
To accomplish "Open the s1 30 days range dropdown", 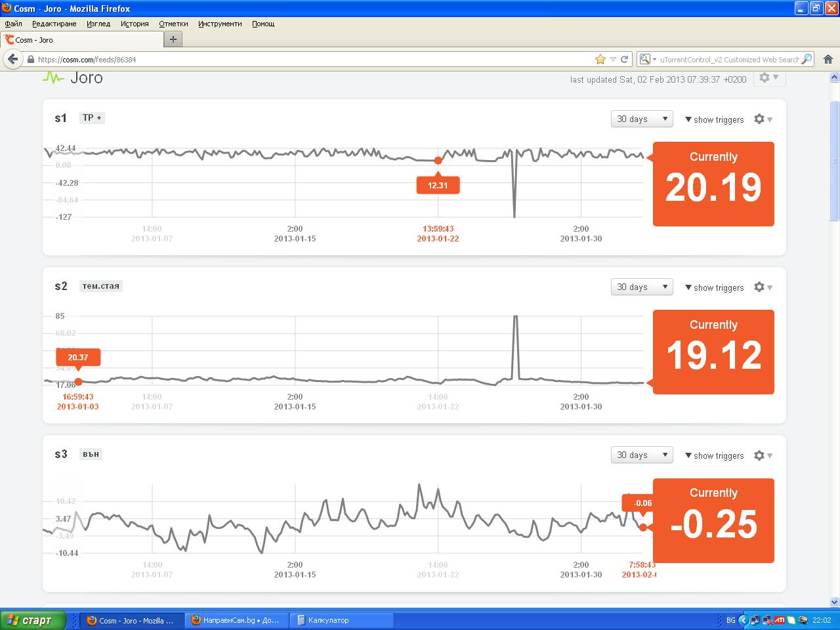I will 642,119.
